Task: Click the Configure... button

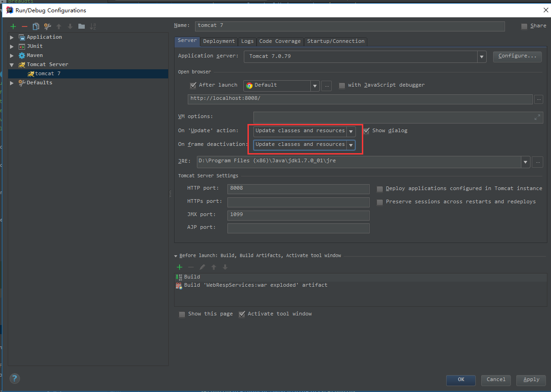Action: tap(517, 57)
